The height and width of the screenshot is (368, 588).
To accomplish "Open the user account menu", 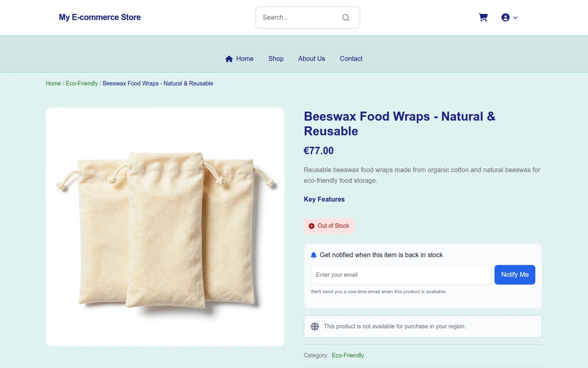I will (509, 18).
